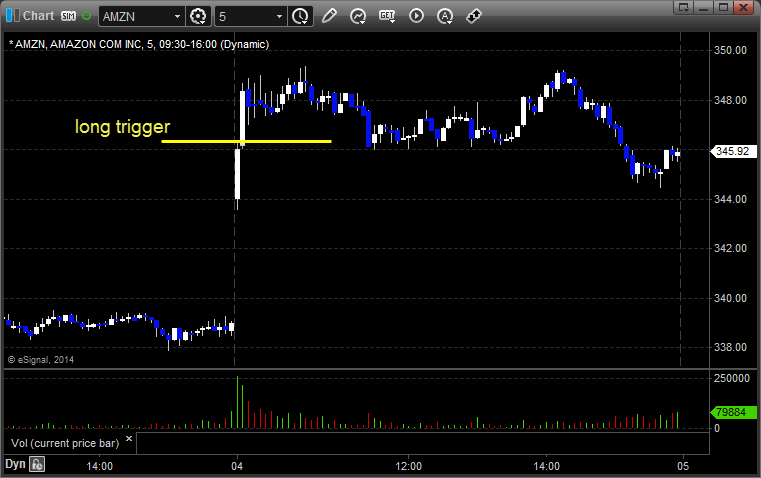Click the AMZN chart title text
The height and width of the screenshot is (478, 761).
coord(139,44)
